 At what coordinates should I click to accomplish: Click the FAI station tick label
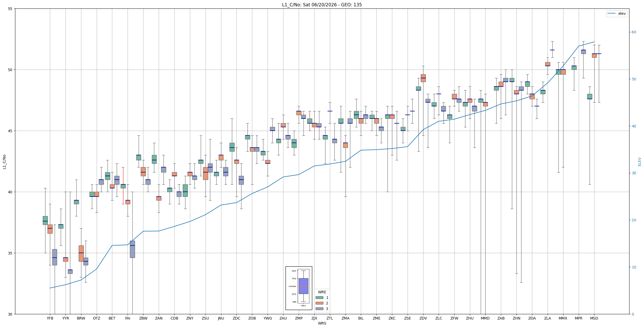click(128, 318)
